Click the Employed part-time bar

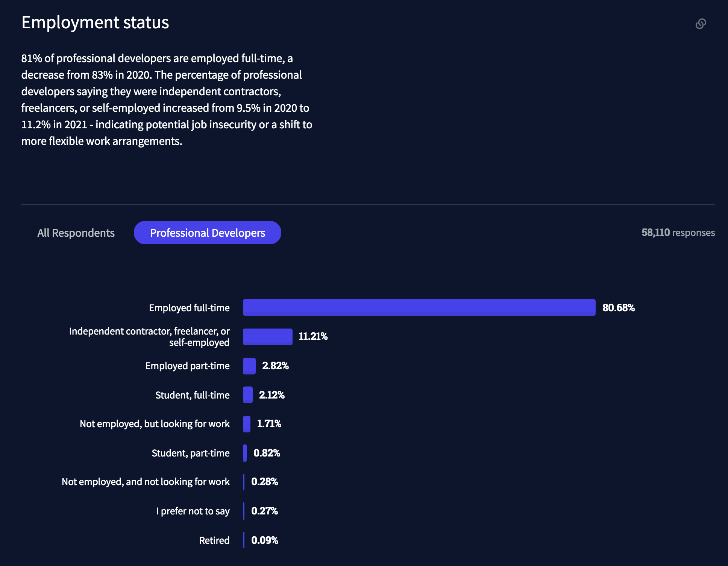click(249, 366)
